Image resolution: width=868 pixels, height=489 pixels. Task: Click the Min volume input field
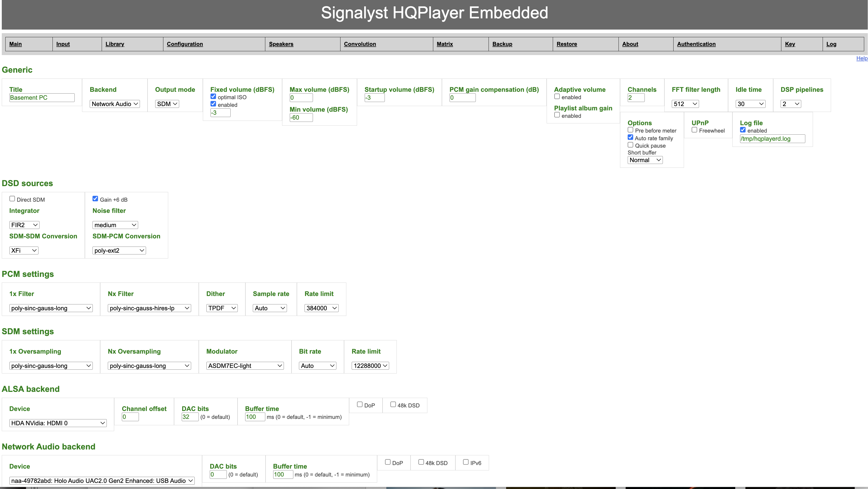click(x=301, y=117)
